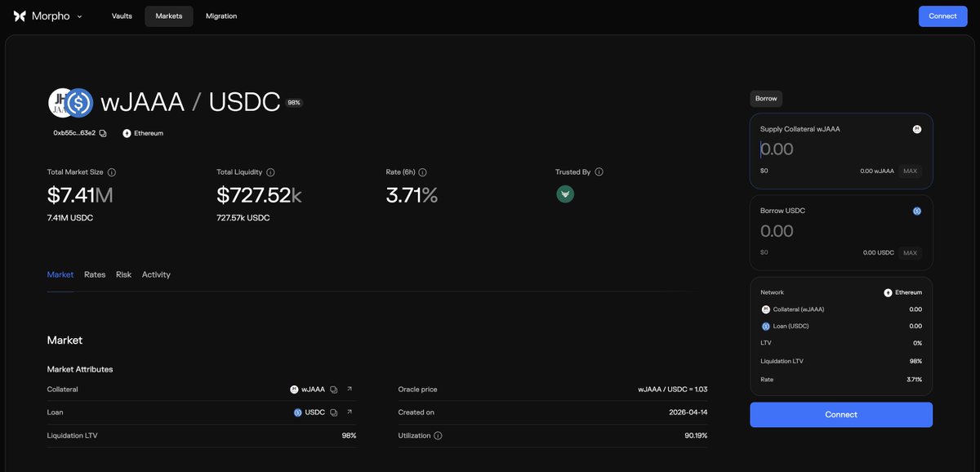Switch to the Risk tab
The image size is (980, 472).
123,274
